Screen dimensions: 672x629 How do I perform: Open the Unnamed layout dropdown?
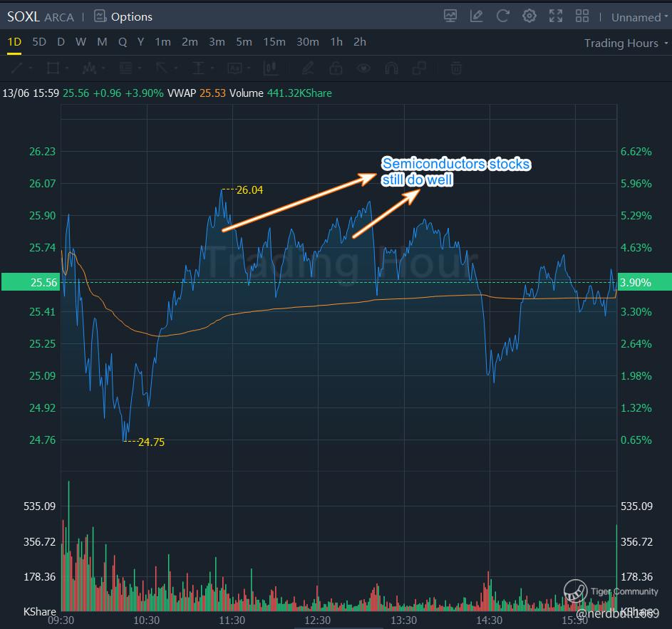click(x=639, y=17)
